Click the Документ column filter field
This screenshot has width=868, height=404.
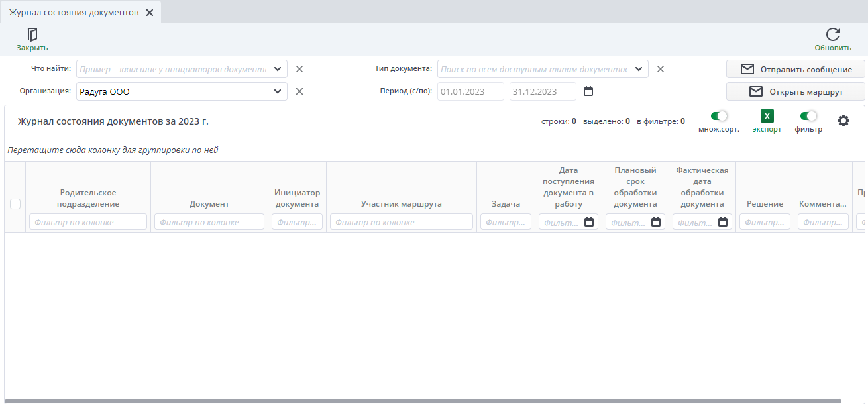pyautogui.click(x=209, y=221)
